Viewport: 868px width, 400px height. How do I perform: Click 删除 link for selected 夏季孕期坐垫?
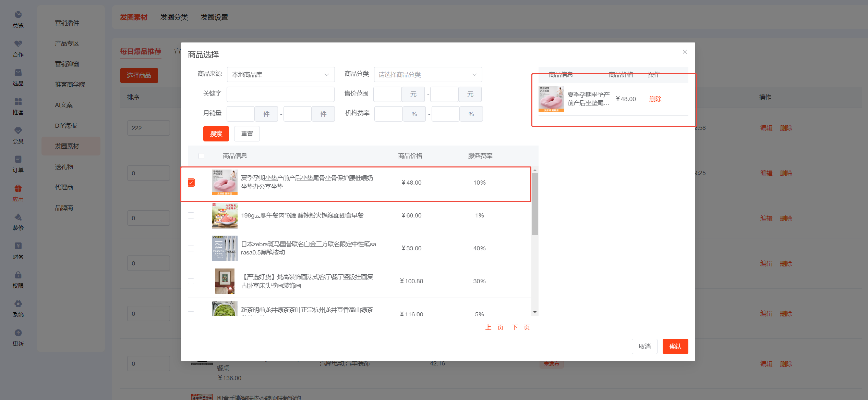(x=655, y=99)
